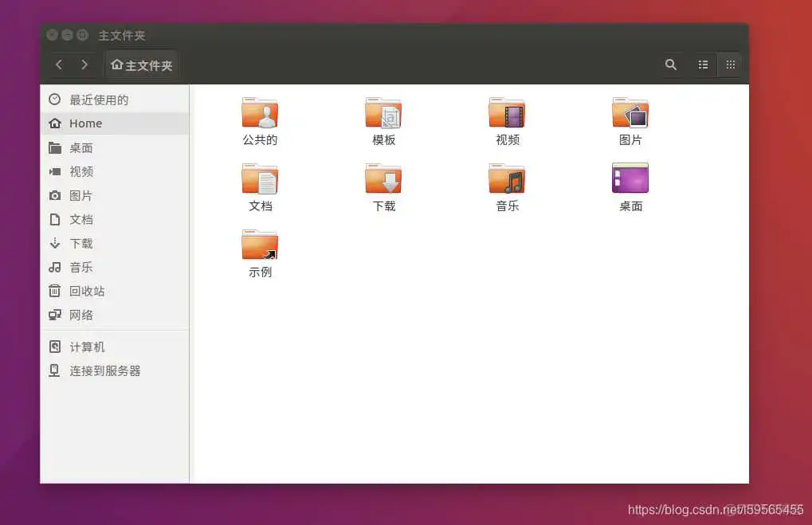Open 网络 (Network) from the sidebar

point(81,315)
